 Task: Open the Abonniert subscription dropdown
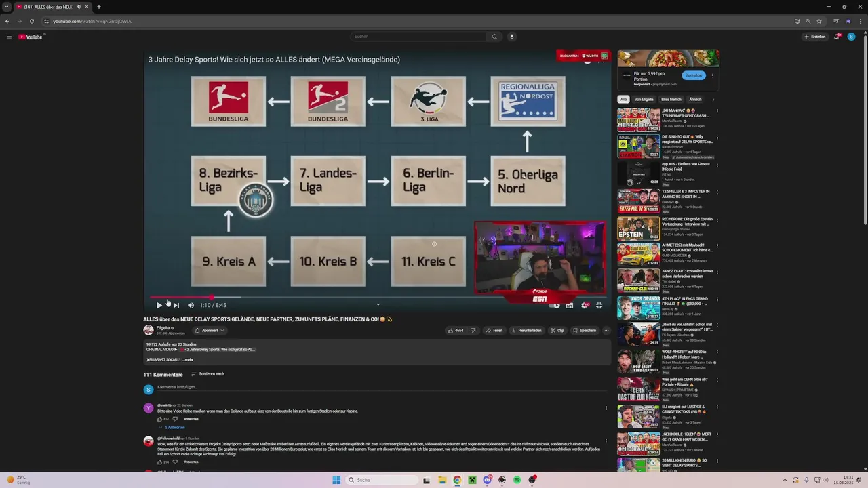coord(210,331)
